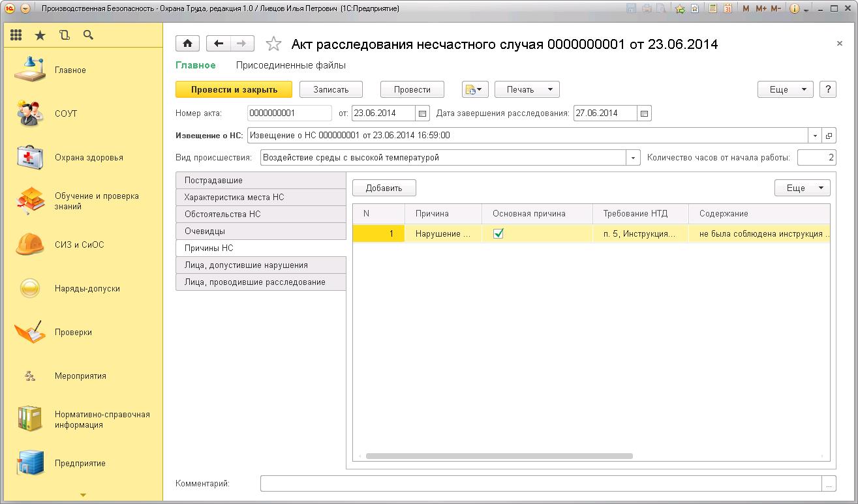Viewport: 858px width, 504px height.
Task: Open calendar for investigation end date
Action: [644, 113]
